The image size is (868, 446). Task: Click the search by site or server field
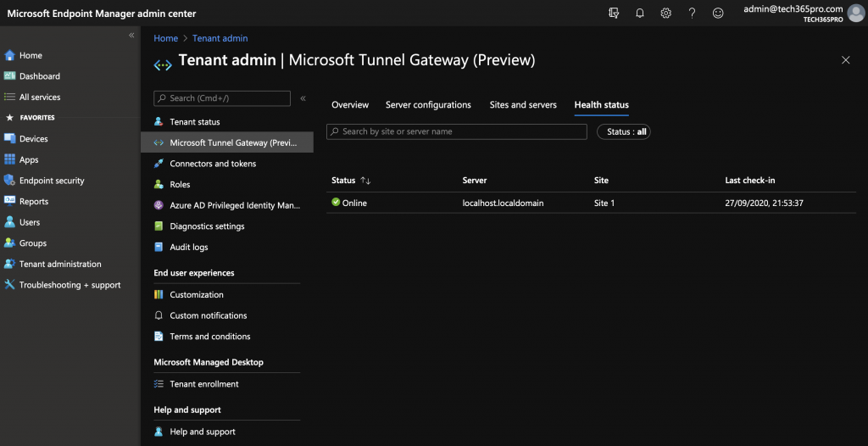[x=458, y=132]
